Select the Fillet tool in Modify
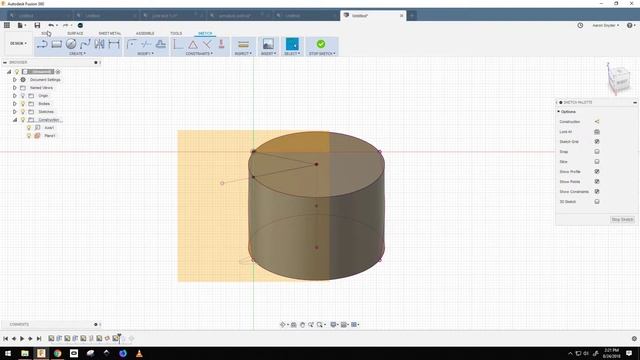This screenshot has height=360, width=640. coord(131,44)
